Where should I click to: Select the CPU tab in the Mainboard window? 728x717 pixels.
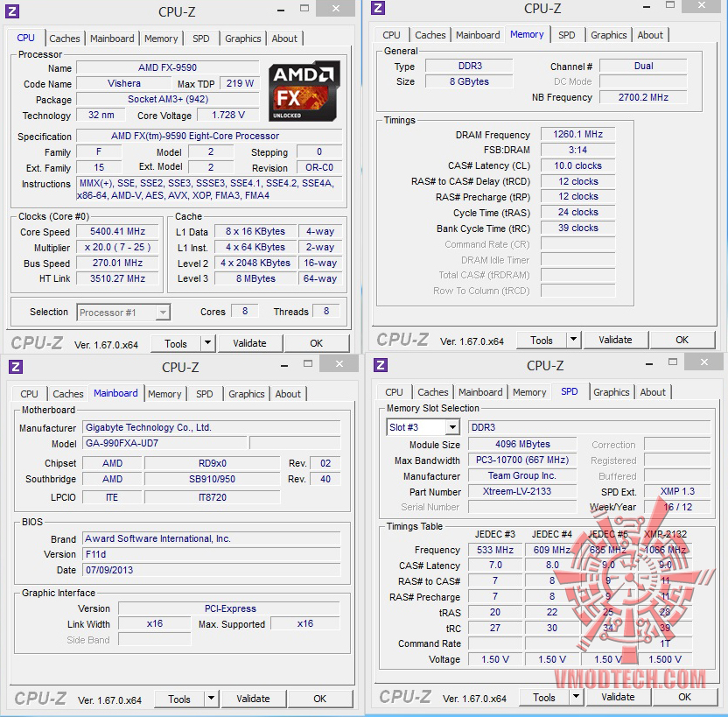(29, 394)
